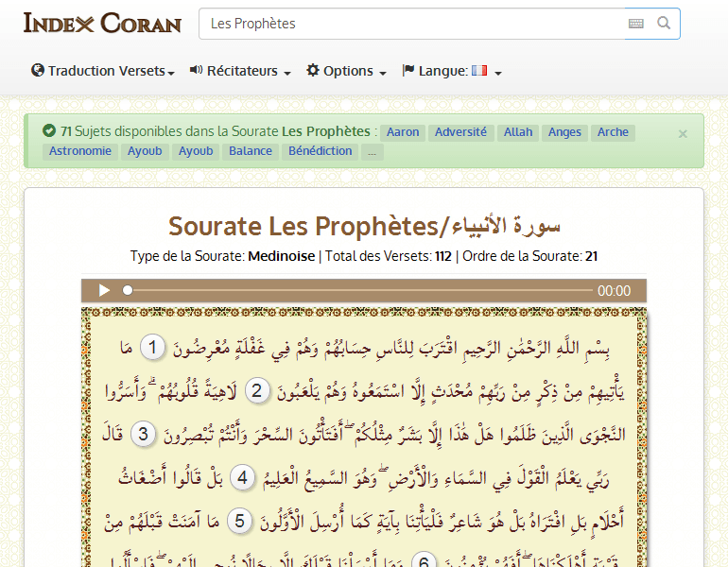Click the Index Coran logo
Viewport: 728px width, 567px height.
point(102,23)
